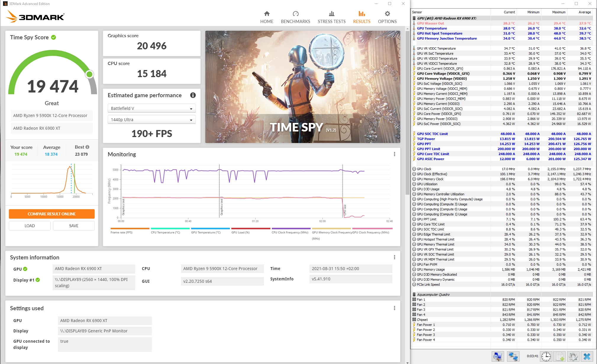The height and width of the screenshot is (364, 597).
Task: Click the SAVE result button
Action: (74, 226)
